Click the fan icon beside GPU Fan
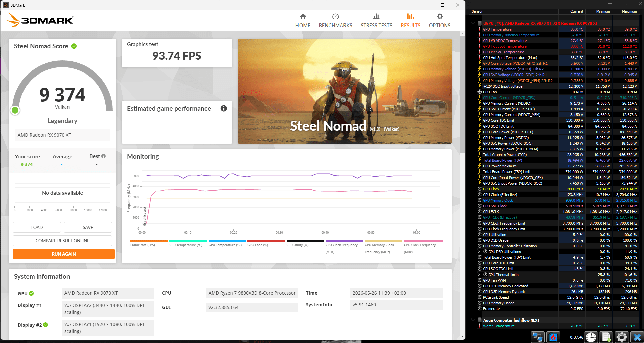 click(480, 92)
